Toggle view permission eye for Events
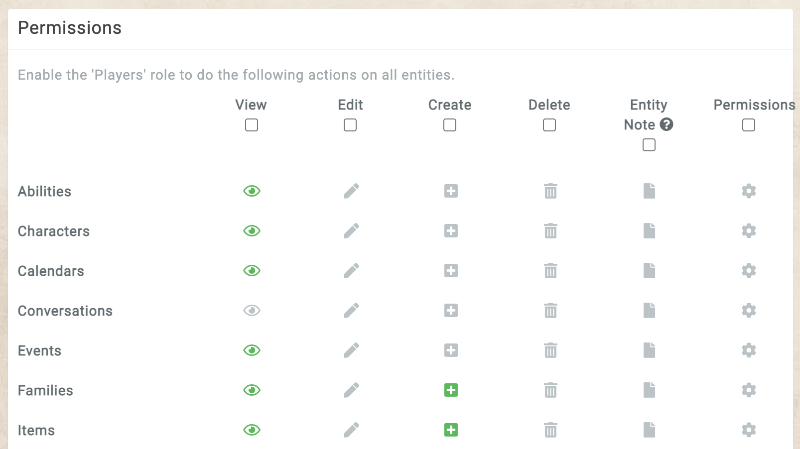This screenshot has width=800, height=449. pyautogui.click(x=251, y=351)
